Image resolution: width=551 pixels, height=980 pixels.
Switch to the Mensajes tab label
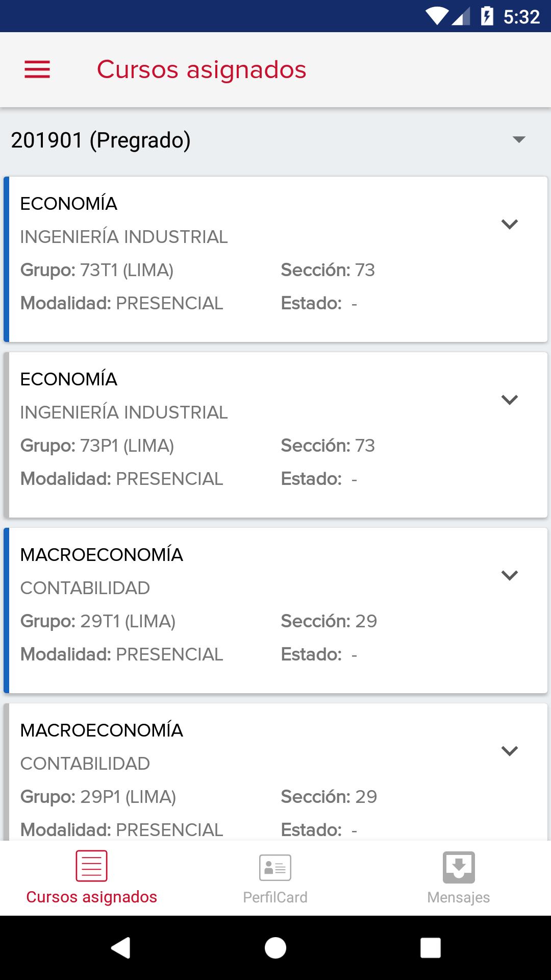[459, 897]
